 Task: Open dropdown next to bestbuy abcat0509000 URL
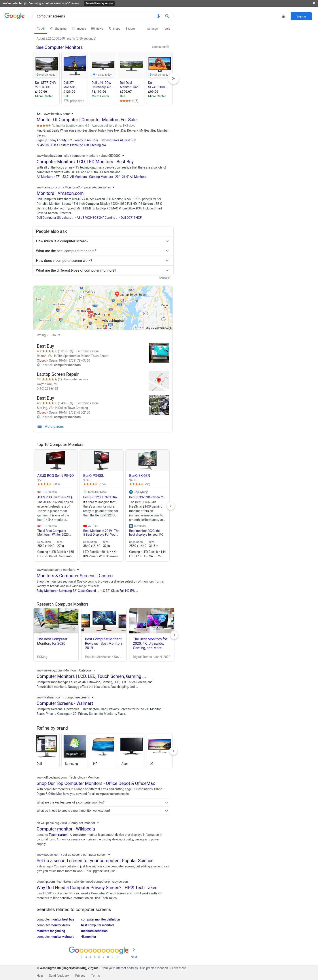click(x=123, y=156)
